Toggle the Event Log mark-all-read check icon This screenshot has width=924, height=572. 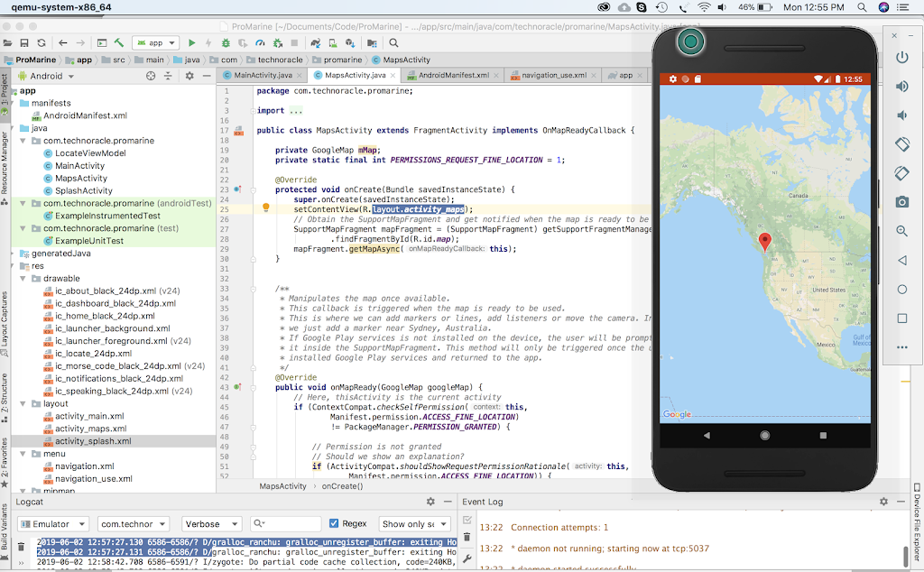pyautogui.click(x=467, y=520)
